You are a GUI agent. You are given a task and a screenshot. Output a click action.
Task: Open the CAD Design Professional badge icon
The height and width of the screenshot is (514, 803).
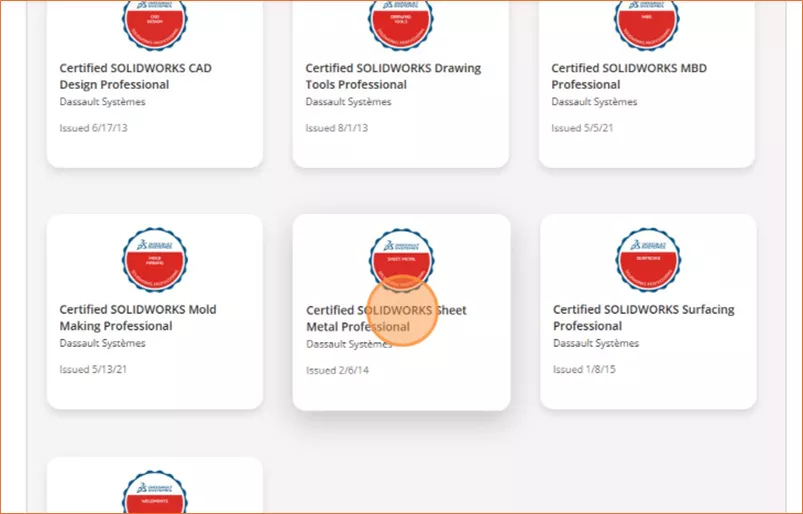pyautogui.click(x=155, y=25)
